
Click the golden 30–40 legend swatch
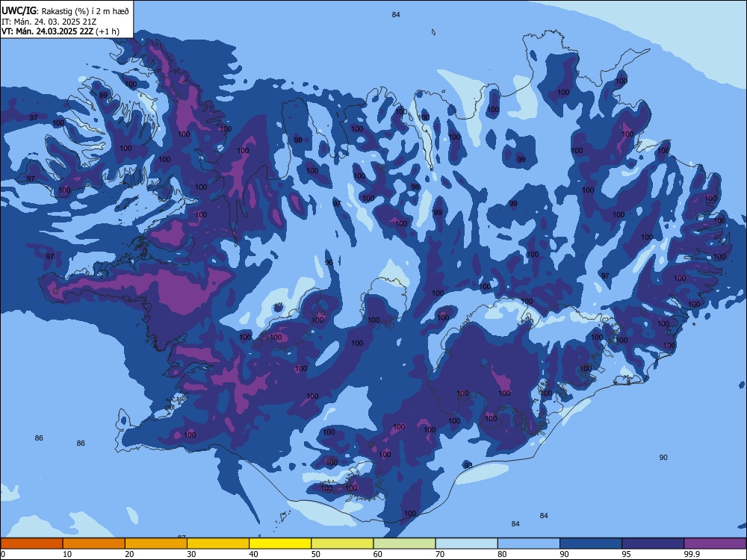pyautogui.click(x=218, y=544)
